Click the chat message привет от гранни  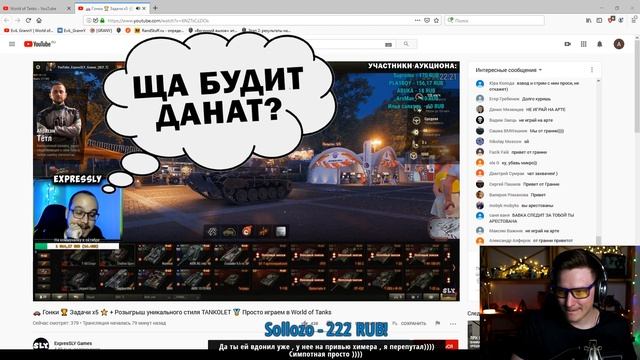tap(529, 152)
